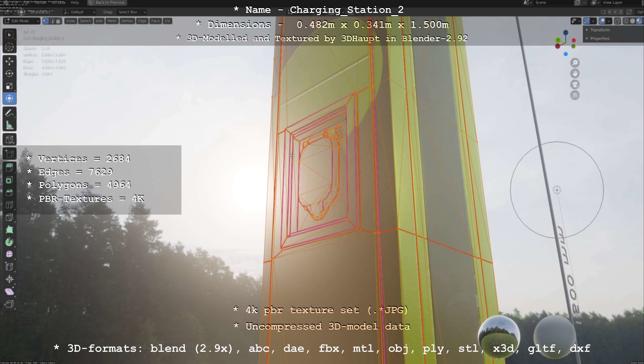
Task: Open the Select Box drag dropdown
Action: pyautogui.click(x=132, y=12)
